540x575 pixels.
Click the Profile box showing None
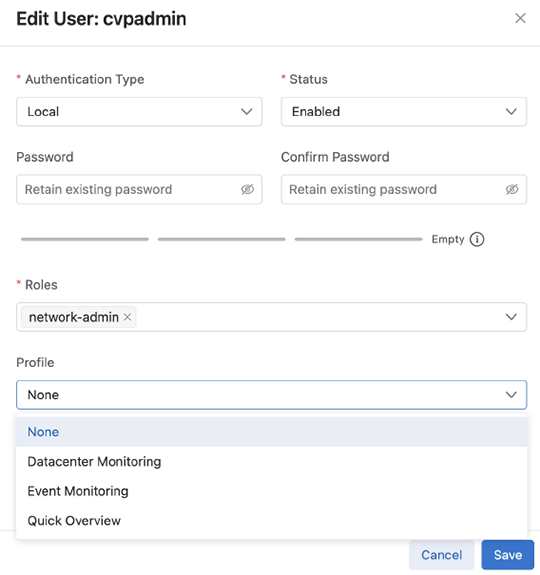[271, 395]
